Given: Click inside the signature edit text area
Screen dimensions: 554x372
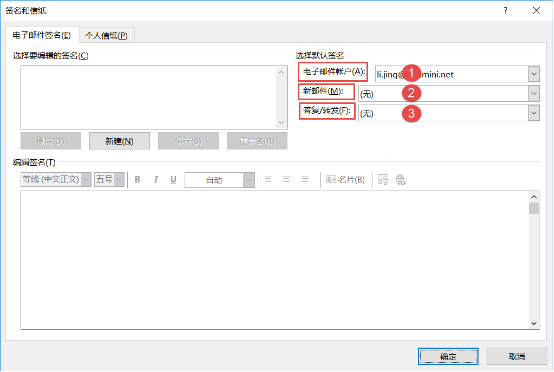Looking at the screenshot, I should (x=275, y=260).
